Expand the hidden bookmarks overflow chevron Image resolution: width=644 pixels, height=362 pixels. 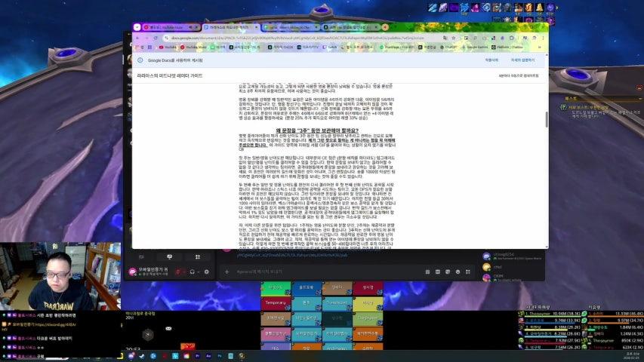(x=539, y=48)
